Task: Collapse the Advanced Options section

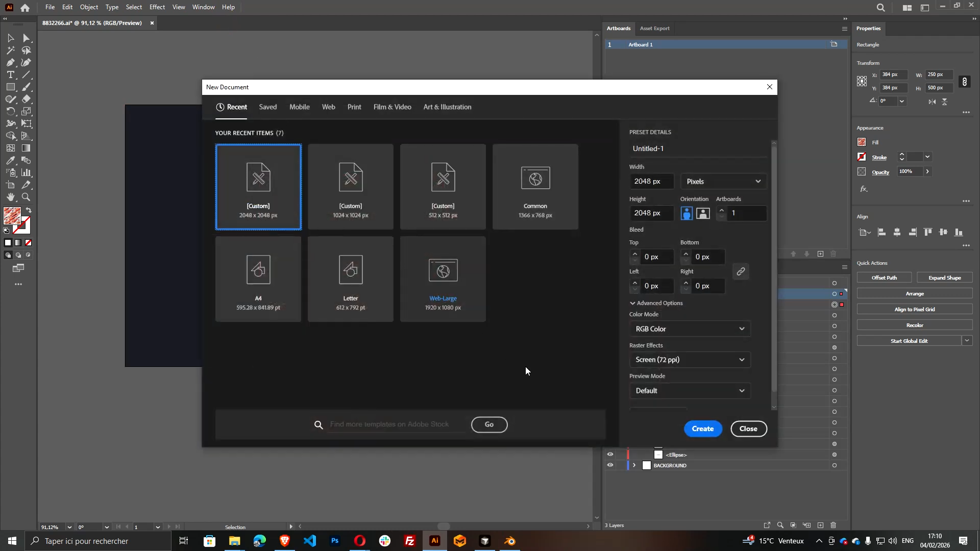Action: click(x=632, y=303)
